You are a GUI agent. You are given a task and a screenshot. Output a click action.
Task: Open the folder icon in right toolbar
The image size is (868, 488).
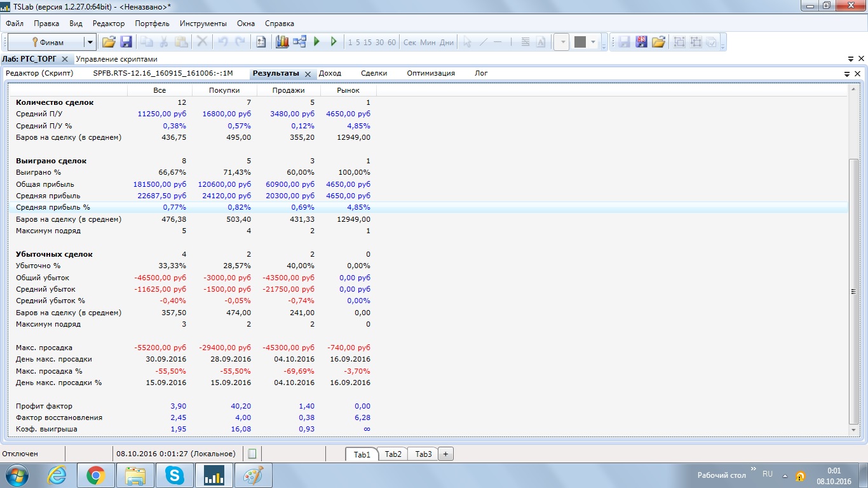(x=658, y=42)
